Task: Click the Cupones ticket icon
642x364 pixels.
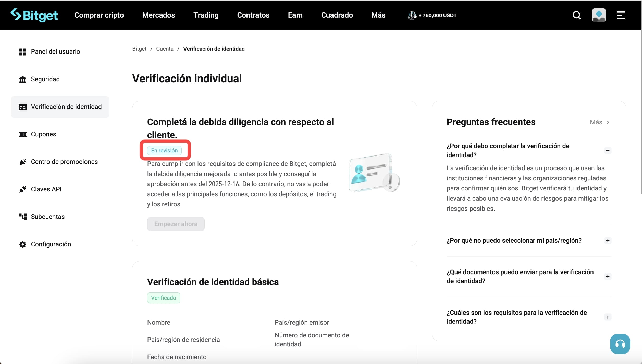Action: pyautogui.click(x=23, y=134)
